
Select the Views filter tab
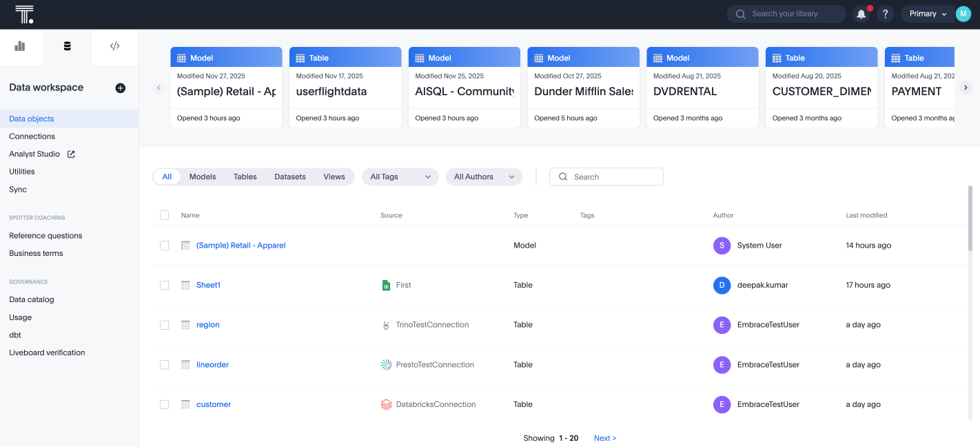[x=334, y=177]
